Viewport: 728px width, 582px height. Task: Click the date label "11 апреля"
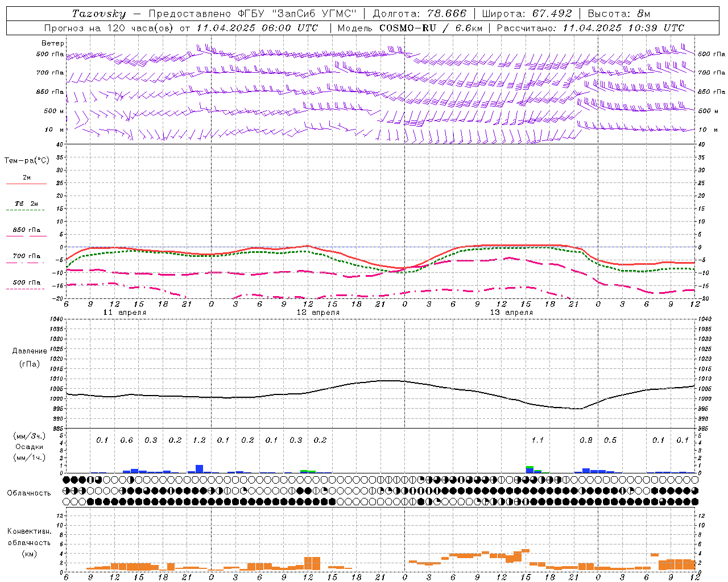[125, 313]
